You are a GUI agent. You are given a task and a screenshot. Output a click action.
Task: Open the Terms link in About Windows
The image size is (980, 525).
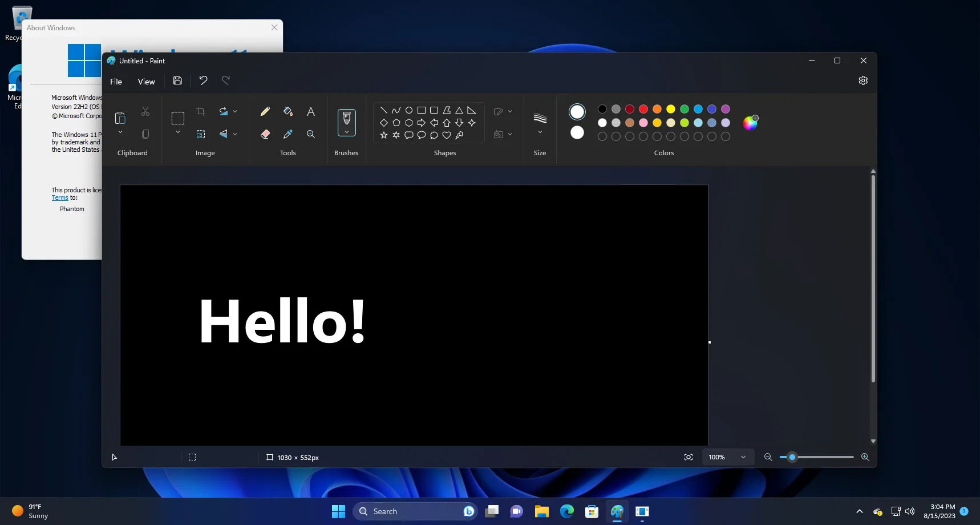click(60, 198)
